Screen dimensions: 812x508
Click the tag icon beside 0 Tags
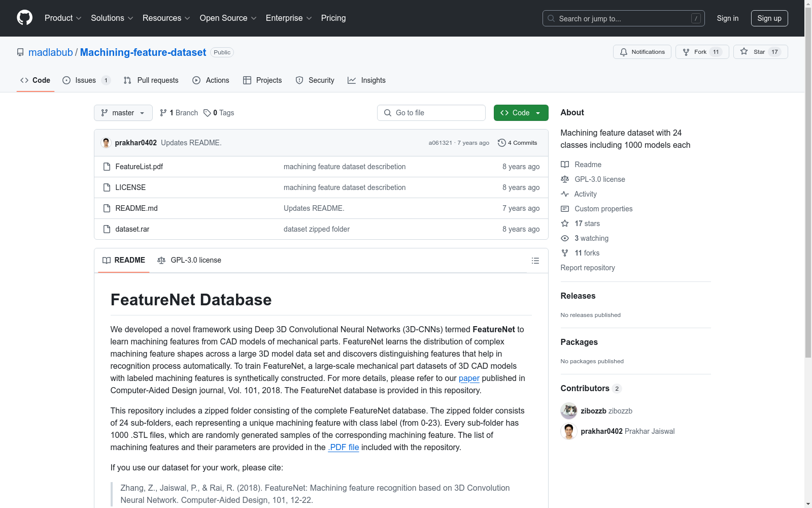pos(207,113)
